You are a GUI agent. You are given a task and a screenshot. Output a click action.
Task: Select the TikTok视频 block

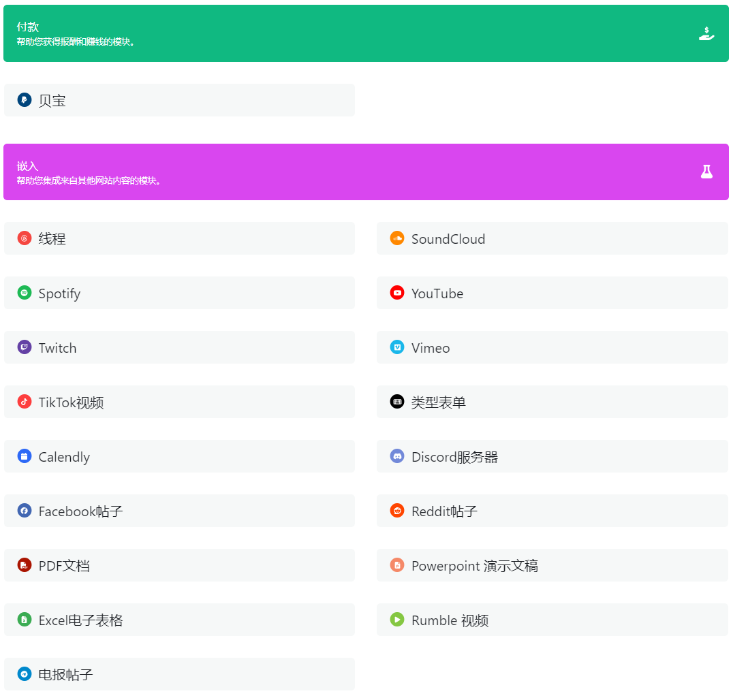click(179, 402)
